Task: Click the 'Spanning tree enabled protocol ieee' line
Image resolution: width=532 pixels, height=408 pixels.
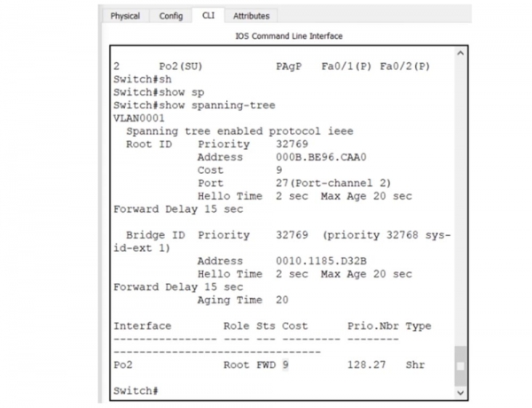Action: pyautogui.click(x=239, y=130)
